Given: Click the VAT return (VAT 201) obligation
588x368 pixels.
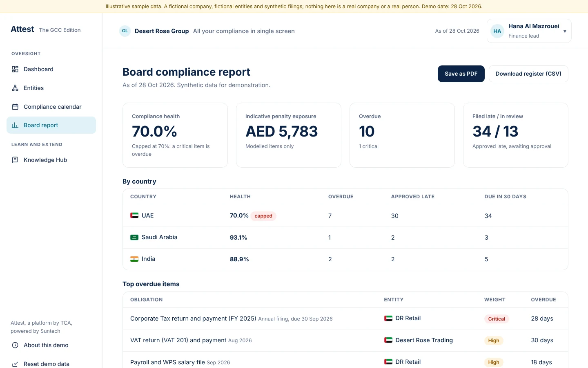Looking at the screenshot, I should point(178,340).
